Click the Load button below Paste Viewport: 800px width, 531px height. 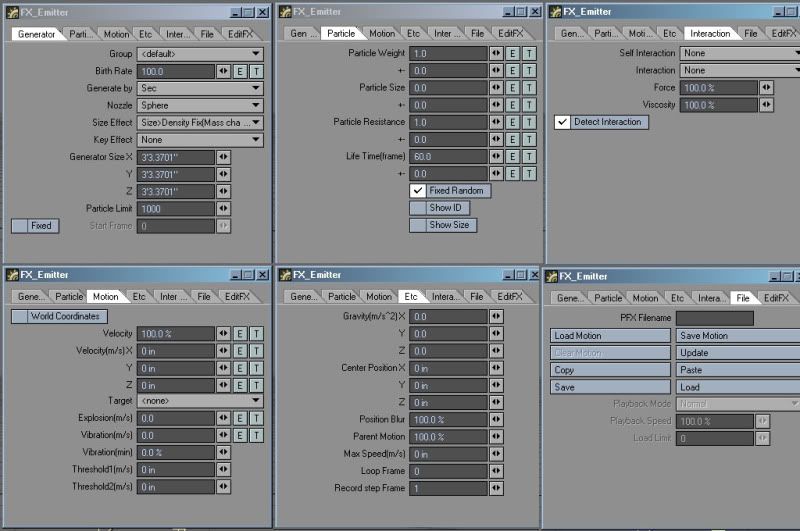tap(738, 387)
